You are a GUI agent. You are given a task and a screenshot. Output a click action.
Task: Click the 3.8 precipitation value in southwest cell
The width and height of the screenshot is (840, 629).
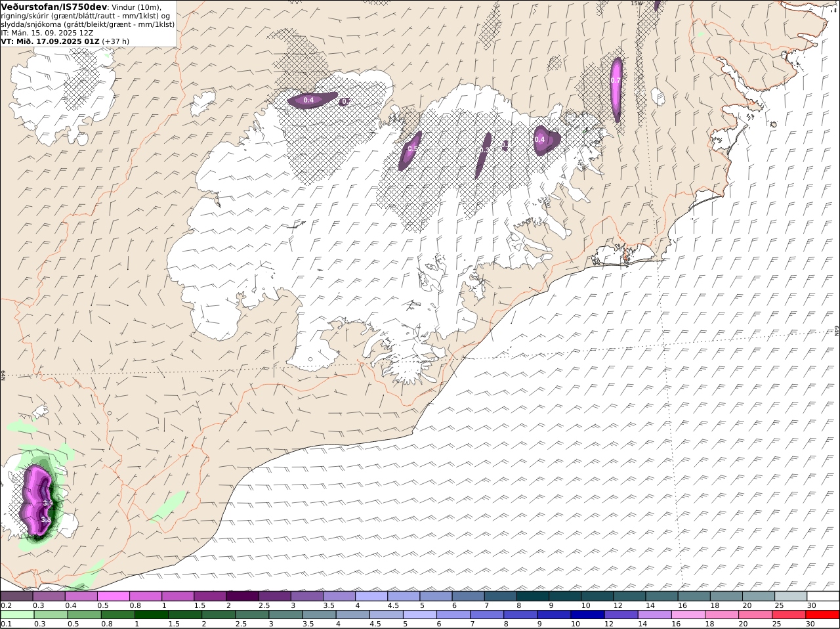coord(45,519)
